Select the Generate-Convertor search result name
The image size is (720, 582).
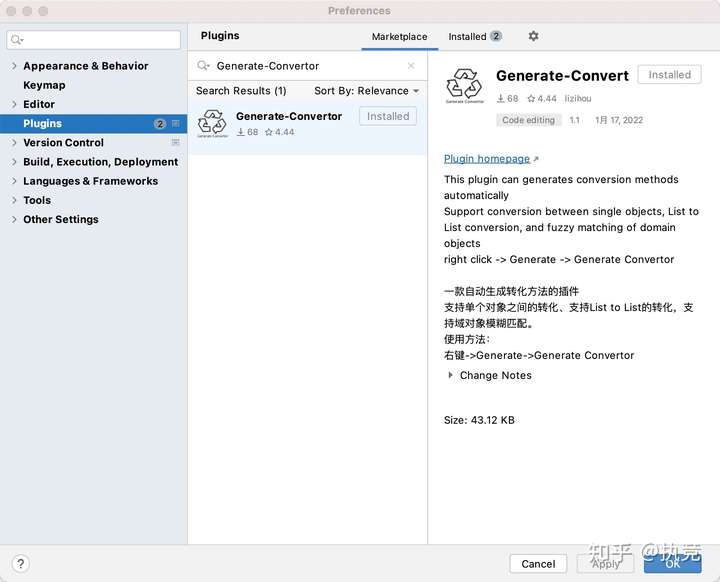coord(289,116)
